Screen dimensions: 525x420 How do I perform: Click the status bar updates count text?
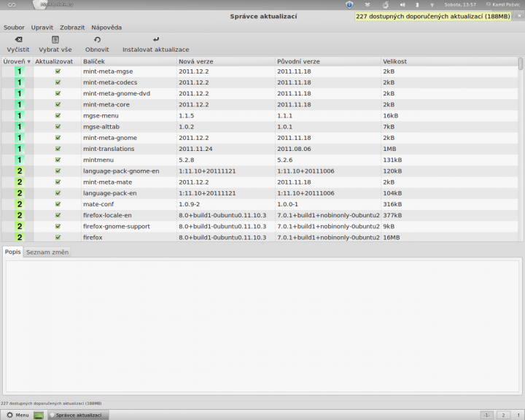pos(51,403)
